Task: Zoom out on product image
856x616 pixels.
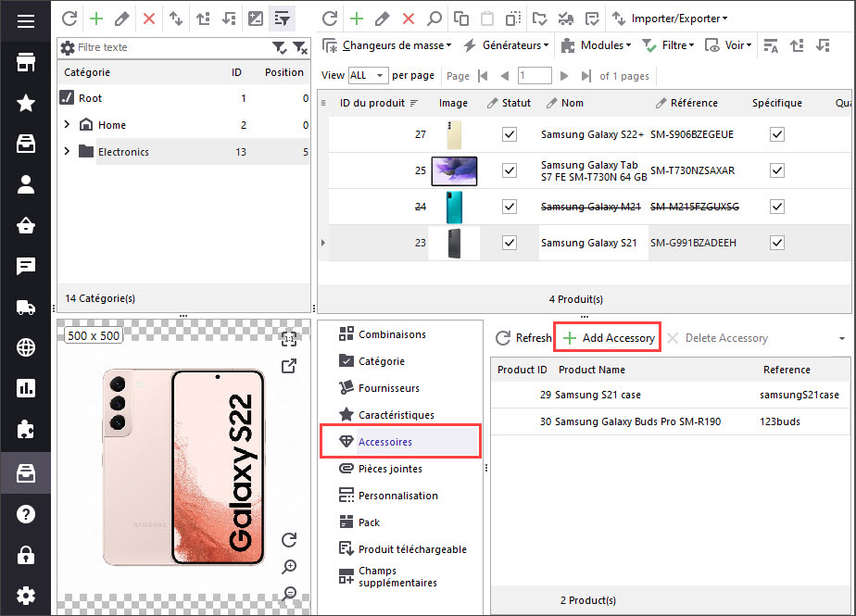Action: pos(289,593)
